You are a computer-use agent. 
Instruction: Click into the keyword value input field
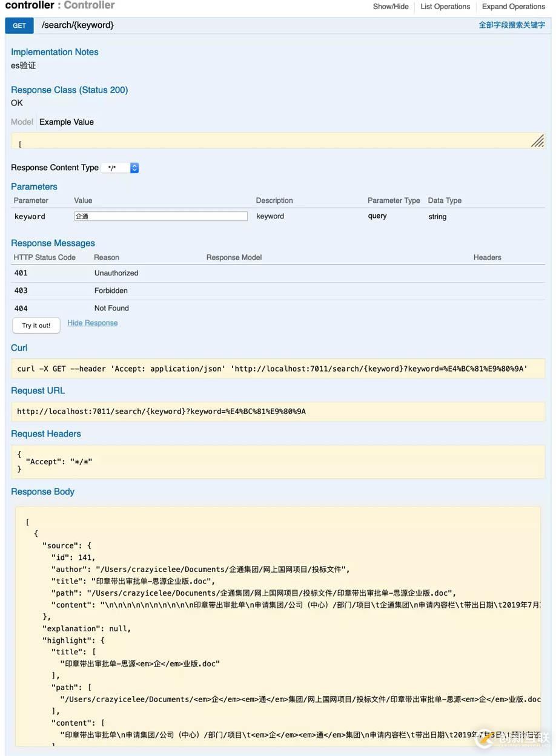pos(161,216)
